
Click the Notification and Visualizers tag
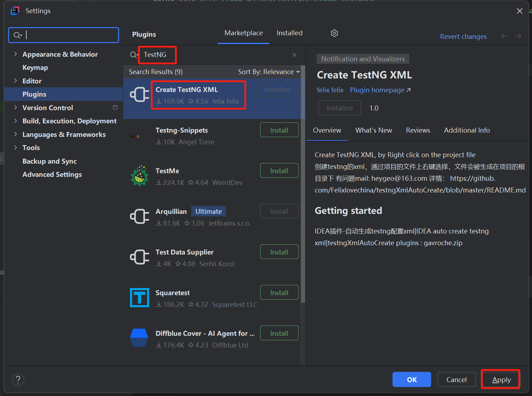(x=363, y=59)
